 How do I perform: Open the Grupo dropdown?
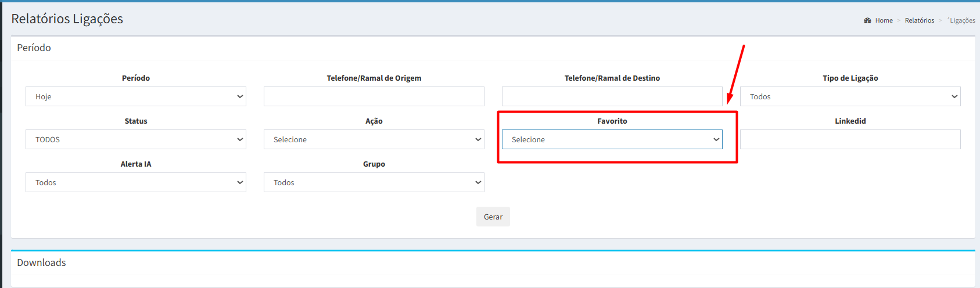coord(374,182)
